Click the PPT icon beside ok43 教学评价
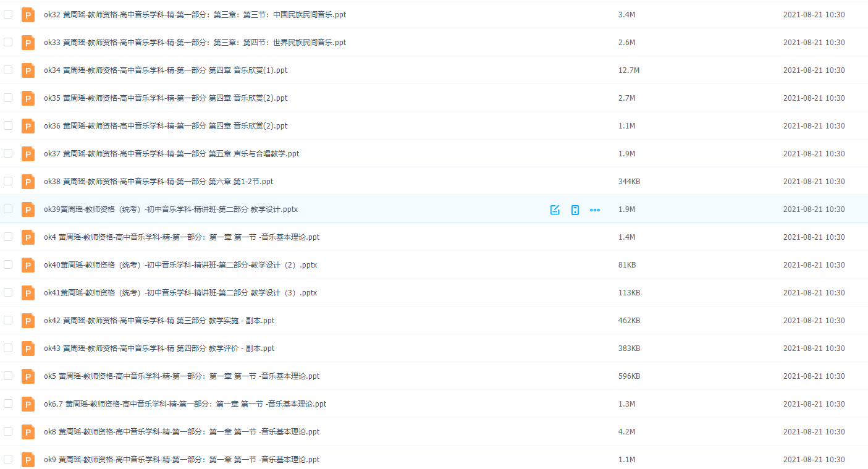 click(x=28, y=348)
